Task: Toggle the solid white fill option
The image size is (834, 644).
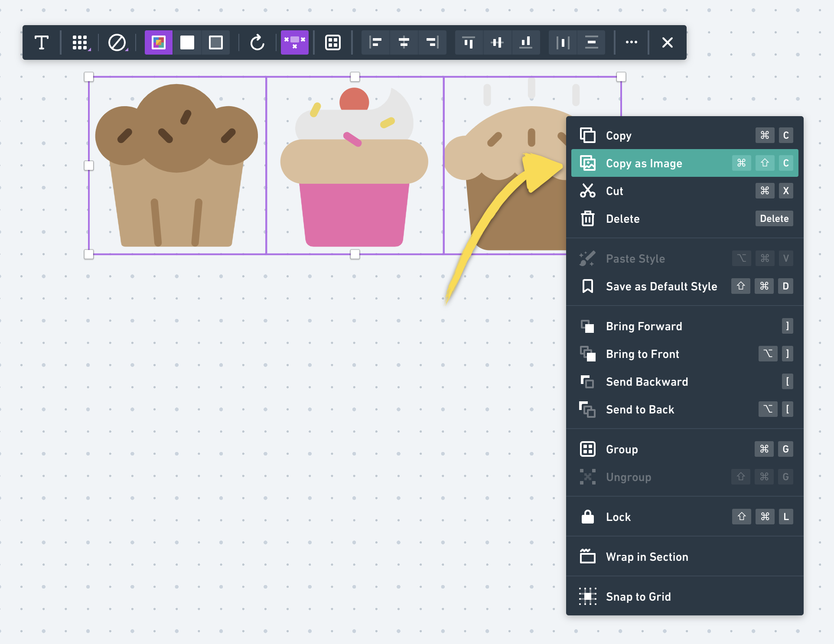Action: click(187, 42)
